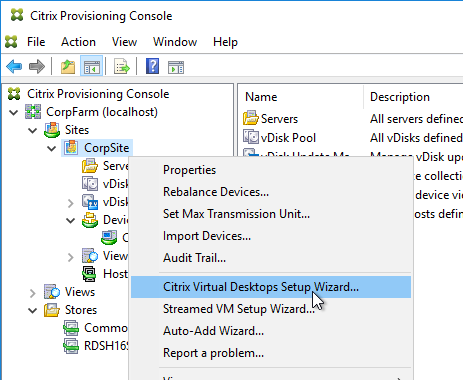
Task: Toggle the Show/Hide Console Tree icon
Action: pos(91,66)
